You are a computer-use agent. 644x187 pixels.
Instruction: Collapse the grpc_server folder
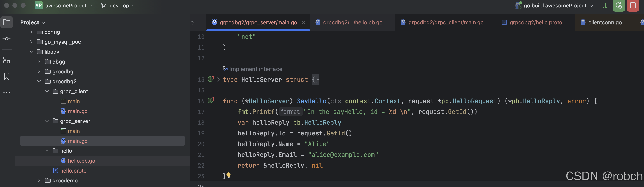(47, 121)
